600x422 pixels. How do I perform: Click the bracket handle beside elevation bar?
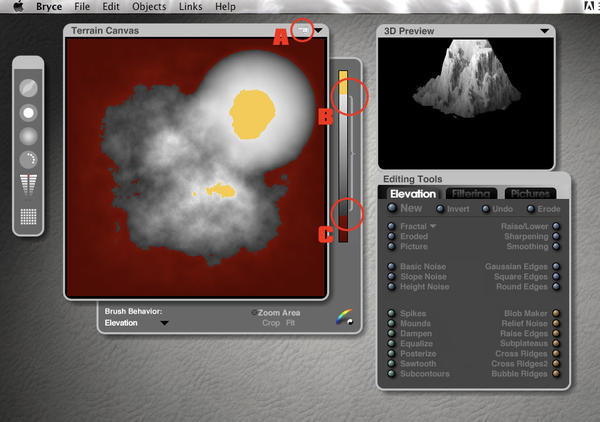352,154
